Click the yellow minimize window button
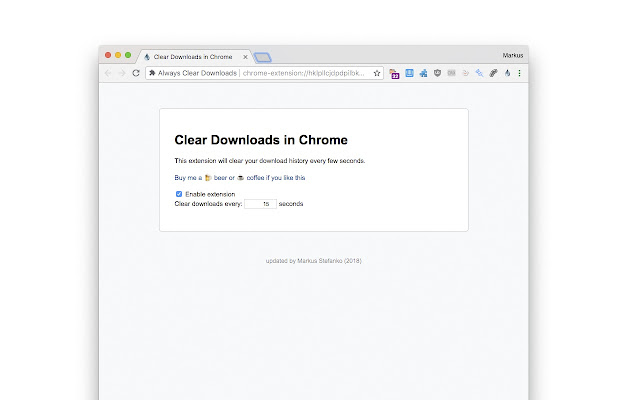The image size is (640, 400). [x=118, y=55]
